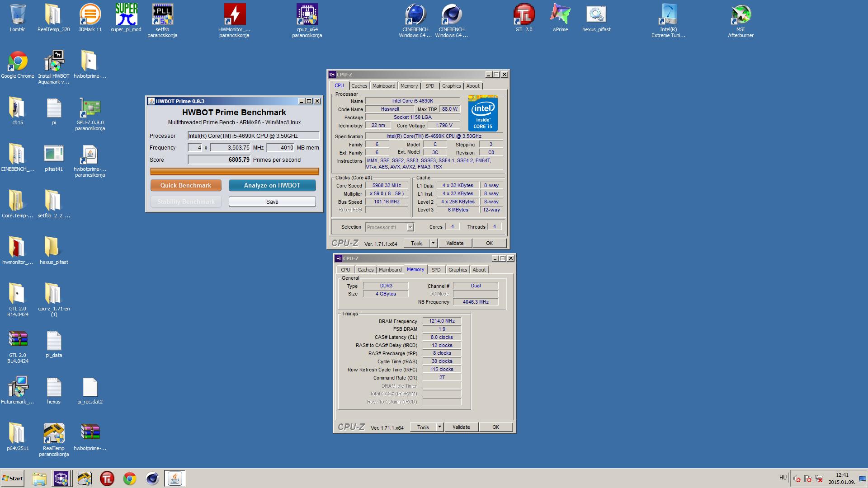Launch the Google Chrome desktop icon
868x488 pixels.
pyautogui.click(x=17, y=61)
